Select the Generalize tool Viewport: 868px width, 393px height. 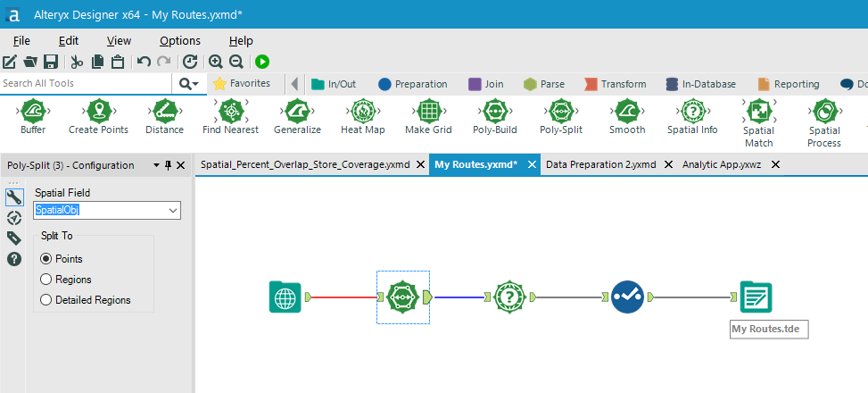click(x=297, y=118)
